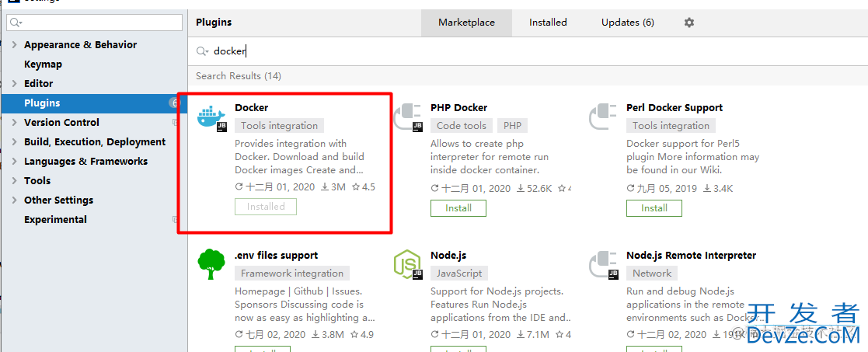Open the .env files support plugin title
Viewport: 868px width, 352px height.
point(276,256)
